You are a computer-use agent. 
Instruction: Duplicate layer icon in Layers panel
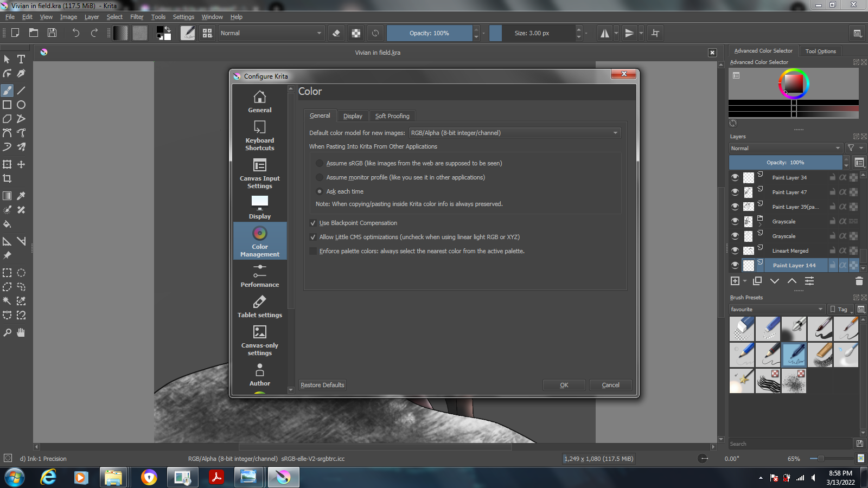pos(757,281)
